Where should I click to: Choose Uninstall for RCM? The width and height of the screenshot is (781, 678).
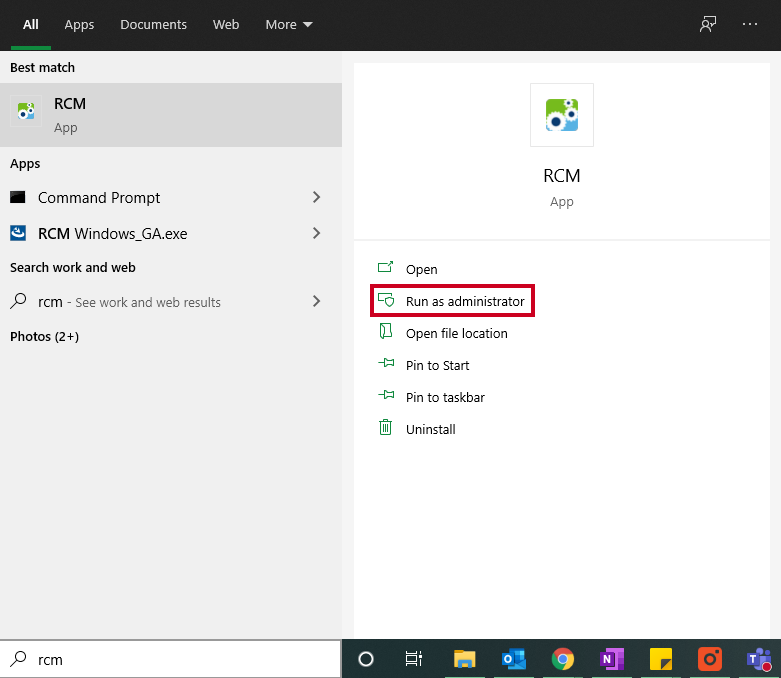(x=430, y=429)
